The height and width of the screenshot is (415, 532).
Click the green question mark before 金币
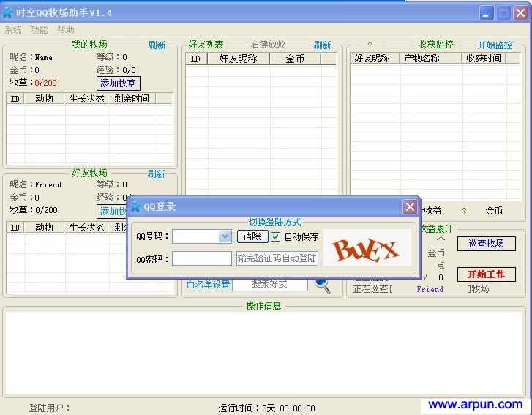click(x=464, y=211)
